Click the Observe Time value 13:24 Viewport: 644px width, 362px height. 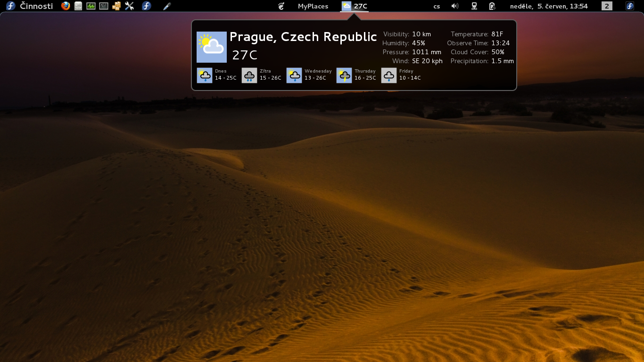point(501,43)
